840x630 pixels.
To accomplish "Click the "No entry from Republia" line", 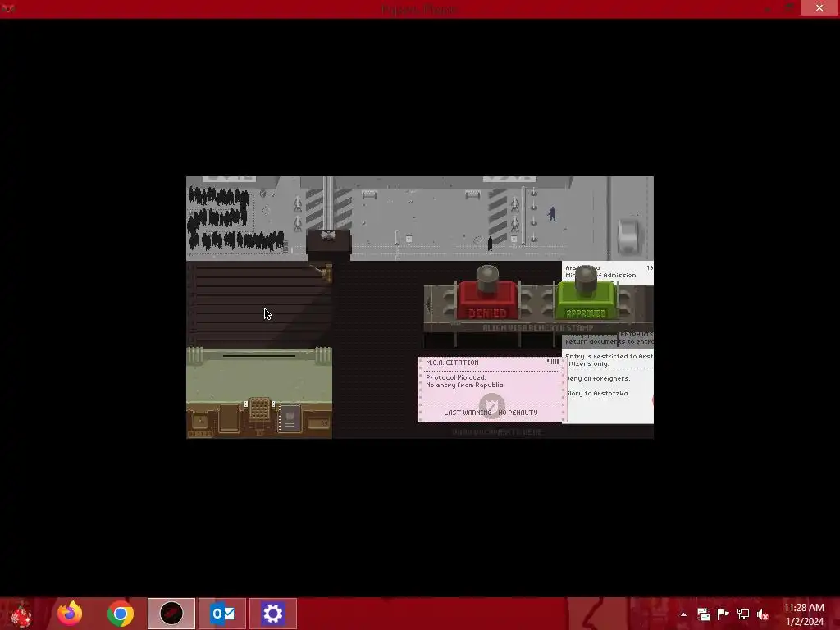I will [464, 385].
